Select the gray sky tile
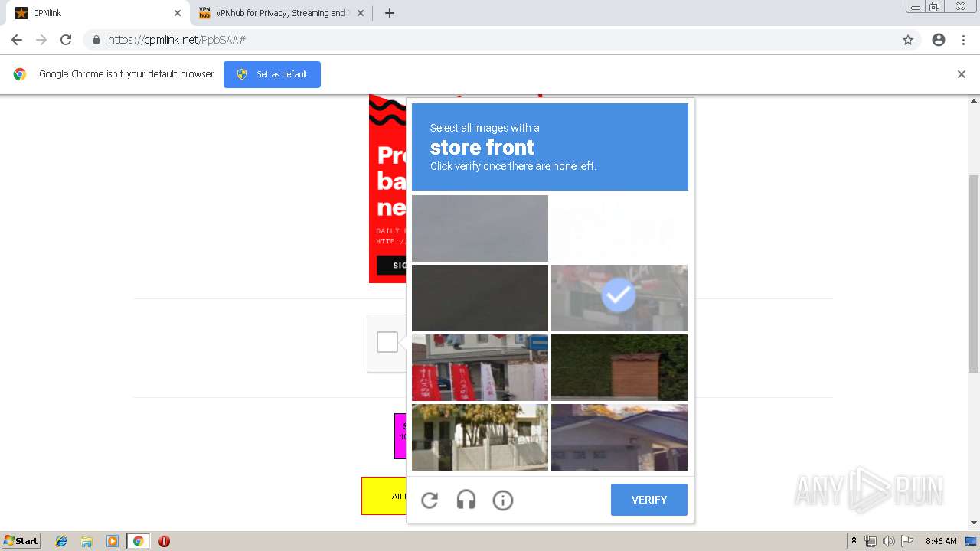 480,228
